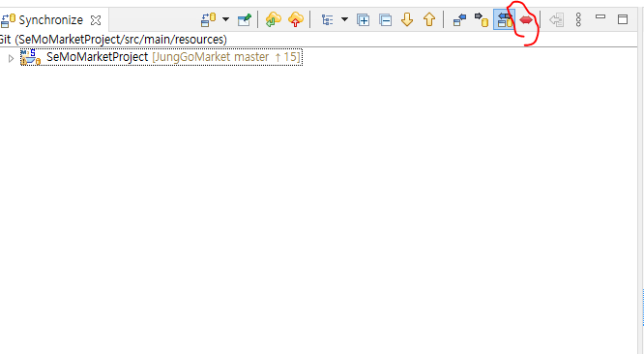Switch to Incoming mode

pos(459,19)
